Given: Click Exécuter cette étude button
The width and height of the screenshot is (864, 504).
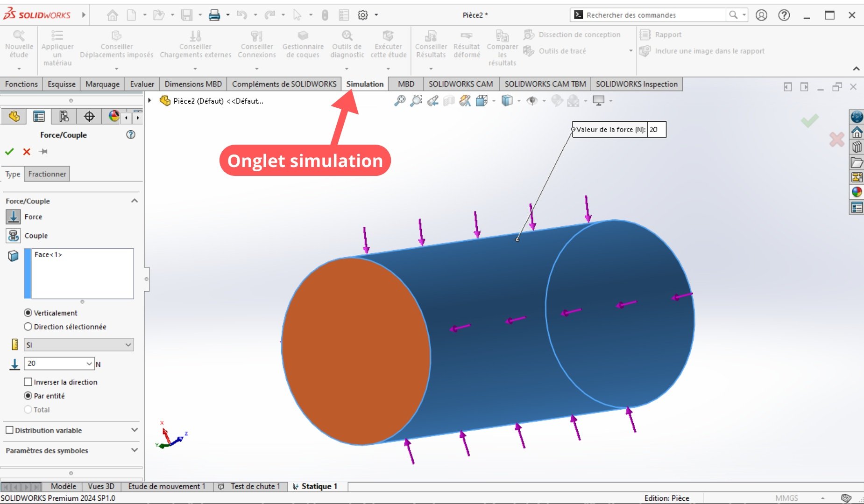Looking at the screenshot, I should [x=388, y=44].
